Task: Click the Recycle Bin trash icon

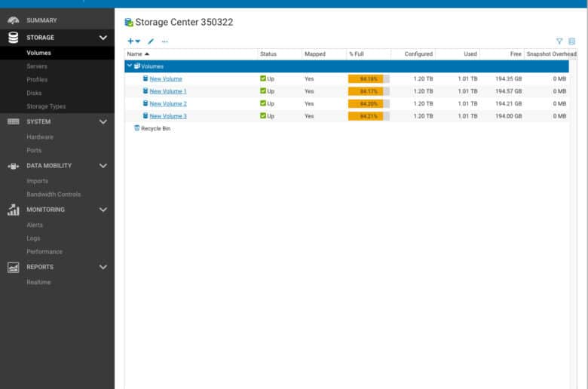Action: point(137,128)
